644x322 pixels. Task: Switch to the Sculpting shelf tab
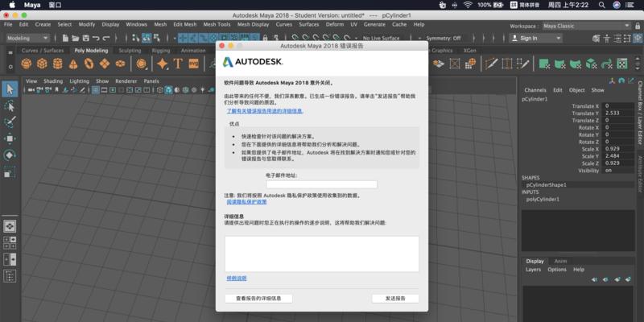[x=130, y=51]
